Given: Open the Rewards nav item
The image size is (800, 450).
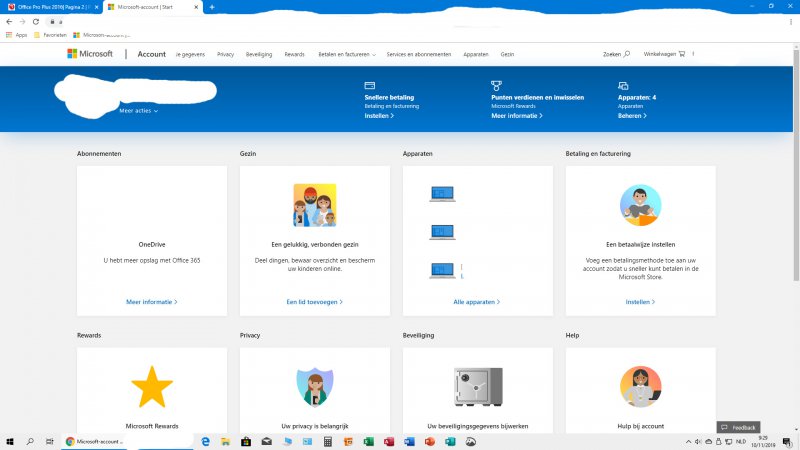Looking at the screenshot, I should click(294, 55).
